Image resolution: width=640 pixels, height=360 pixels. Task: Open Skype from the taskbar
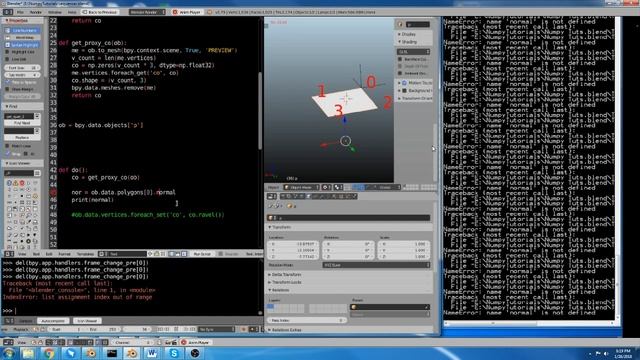173,353
